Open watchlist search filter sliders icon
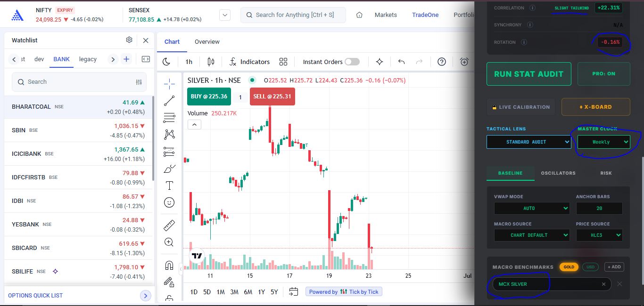This screenshot has height=306, width=644. click(x=139, y=82)
